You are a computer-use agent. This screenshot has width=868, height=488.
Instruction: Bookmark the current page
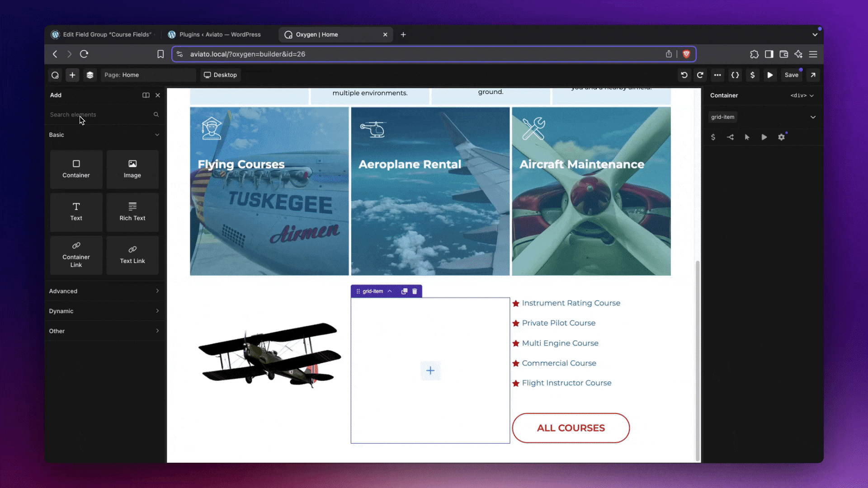coord(160,54)
